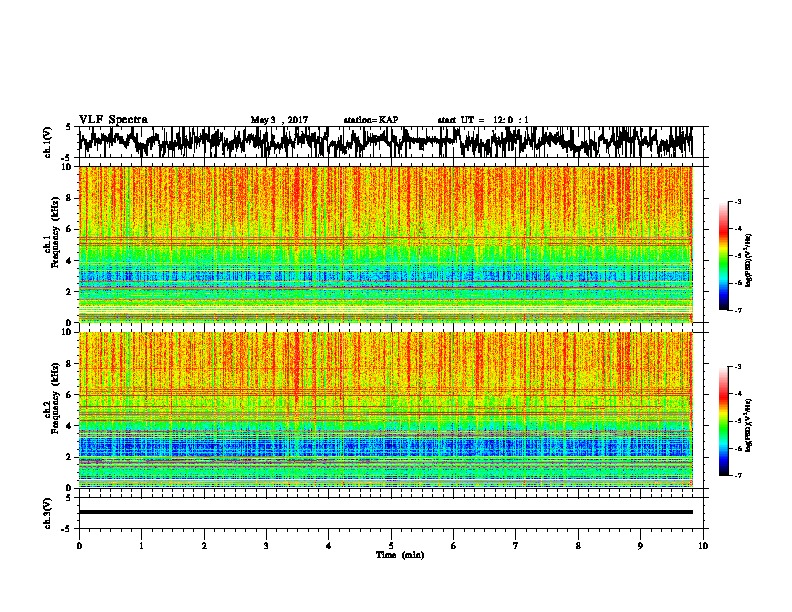Click the 'ch.3(V)' axis label
The width and height of the screenshot is (792, 612).
[x=47, y=513]
